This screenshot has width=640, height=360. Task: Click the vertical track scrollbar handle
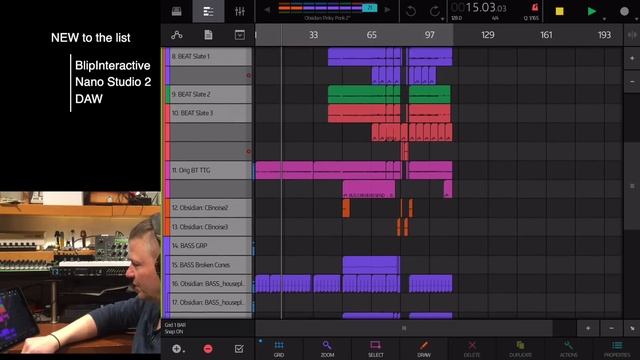(632, 186)
